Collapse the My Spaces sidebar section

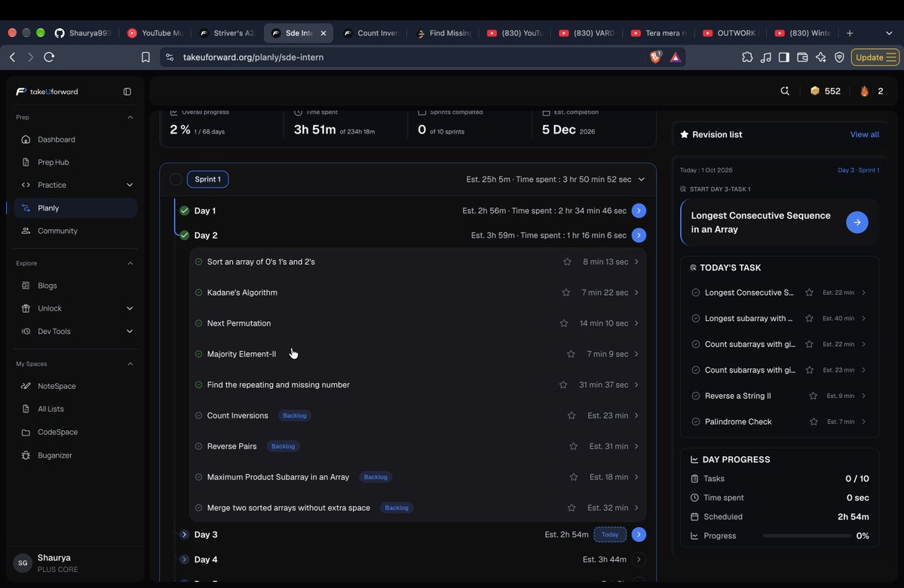pos(130,364)
